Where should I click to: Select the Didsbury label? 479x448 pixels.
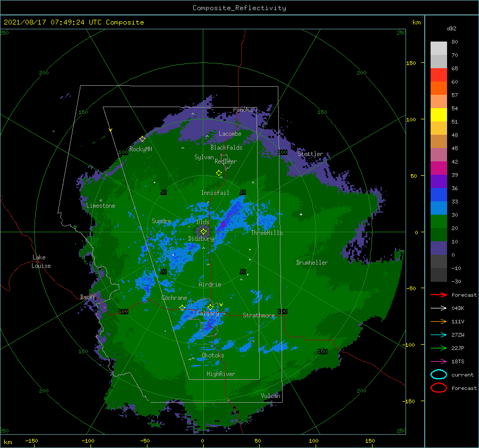point(201,239)
